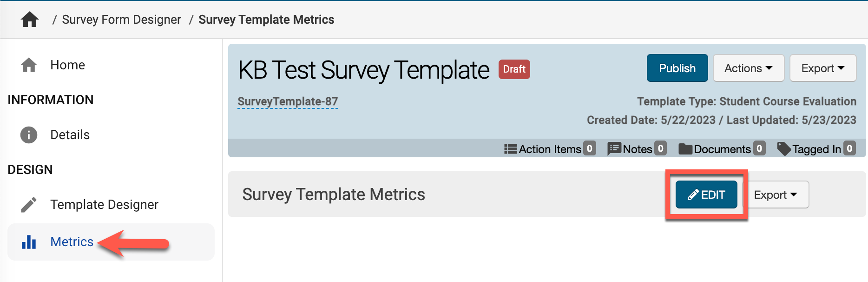Open the Notes comment icon

[614, 149]
